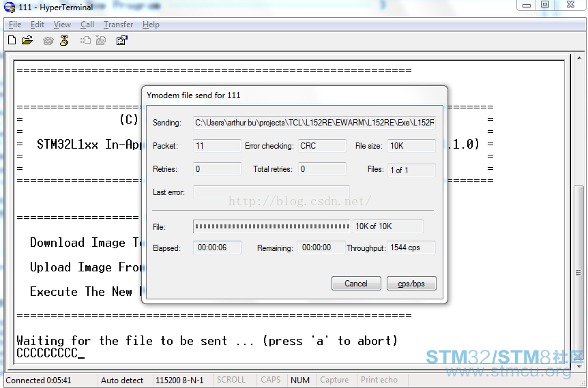Click the CCCCCCCCC terminal output line
The height and width of the screenshot is (388, 588).
[50, 353]
